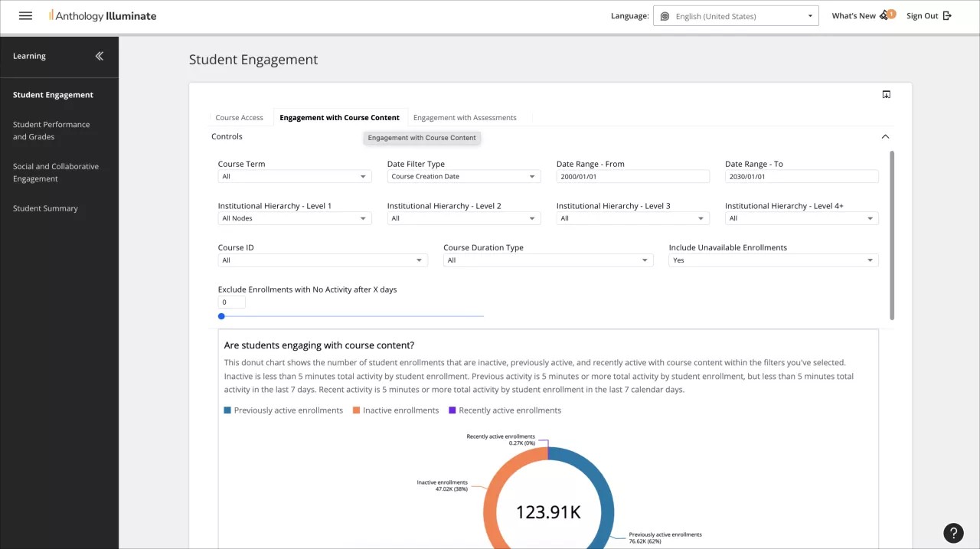
Task: Toggle Inactive enrollments legend item
Action: (x=395, y=410)
